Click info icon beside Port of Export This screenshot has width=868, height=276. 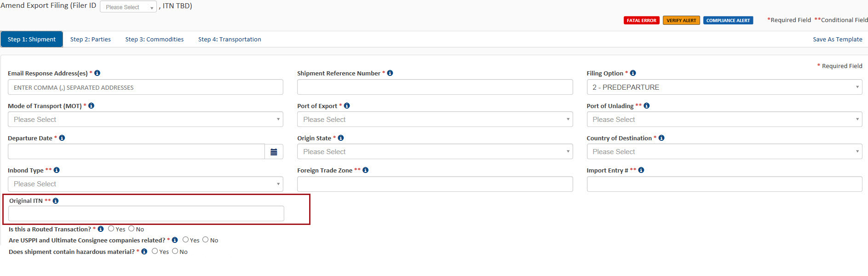pyautogui.click(x=347, y=106)
